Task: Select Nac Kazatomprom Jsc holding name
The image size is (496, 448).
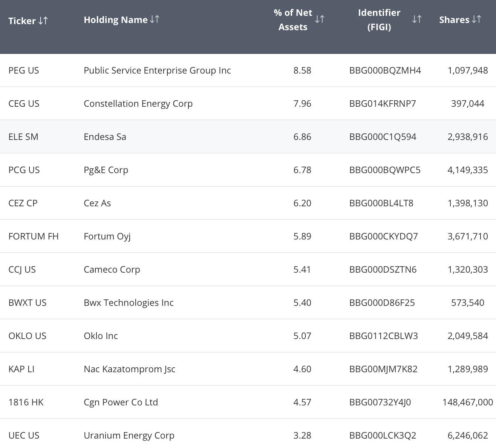Action: pyautogui.click(x=129, y=369)
